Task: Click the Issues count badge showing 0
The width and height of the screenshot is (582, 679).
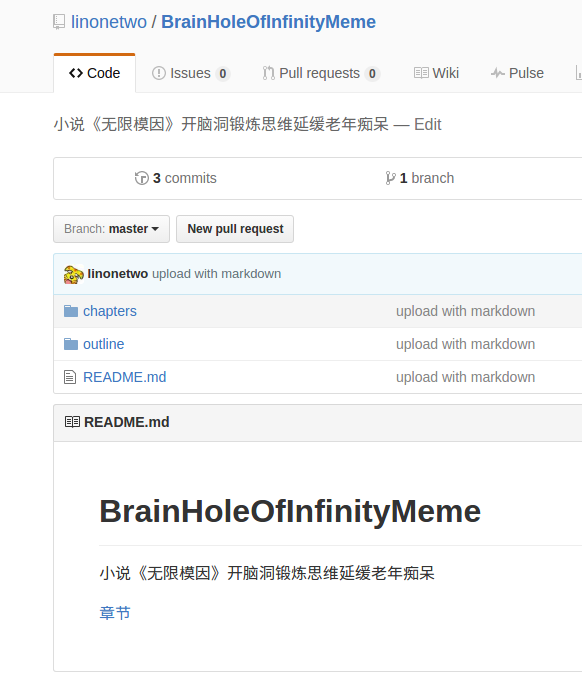Action: point(223,74)
